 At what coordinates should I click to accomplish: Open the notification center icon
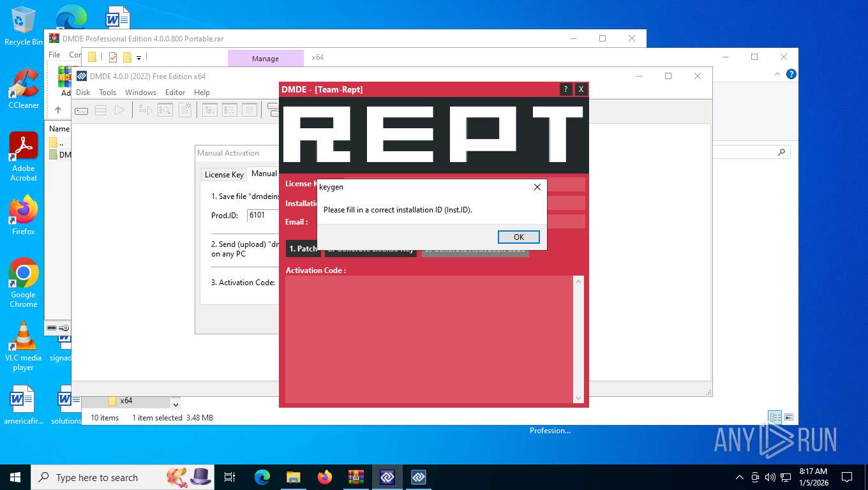coord(847,477)
